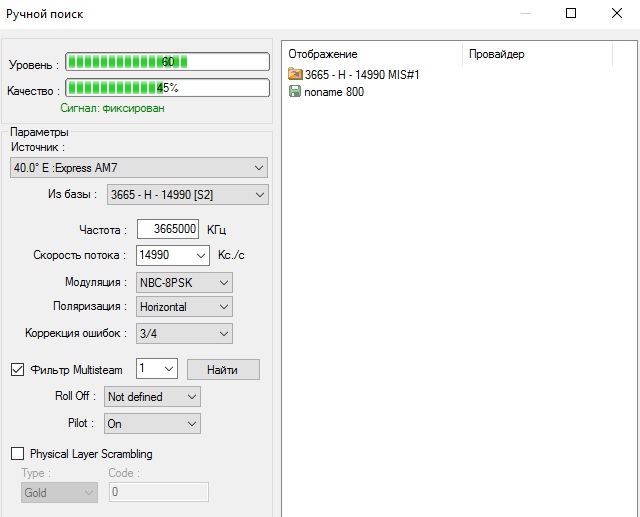Expand the Из базы transponder dropdown
The width and height of the screenshot is (640, 517).
[188, 194]
